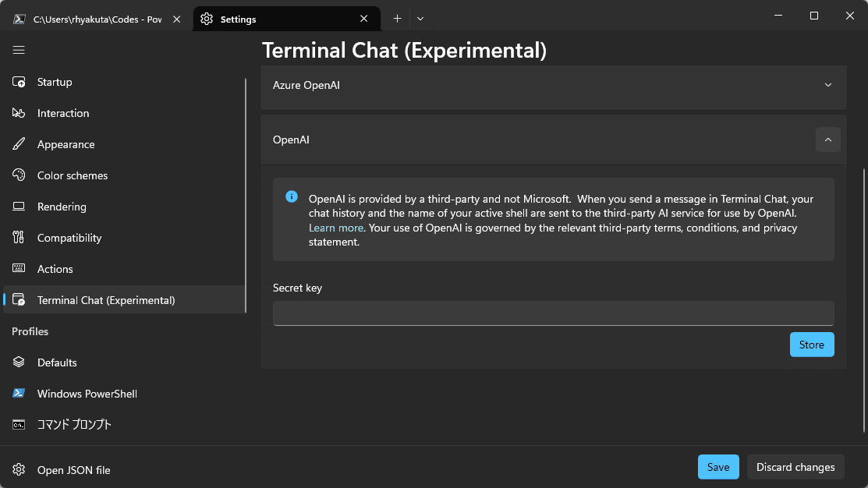Click the Appearance brush icon
The width and height of the screenshot is (868, 488).
pyautogui.click(x=18, y=144)
